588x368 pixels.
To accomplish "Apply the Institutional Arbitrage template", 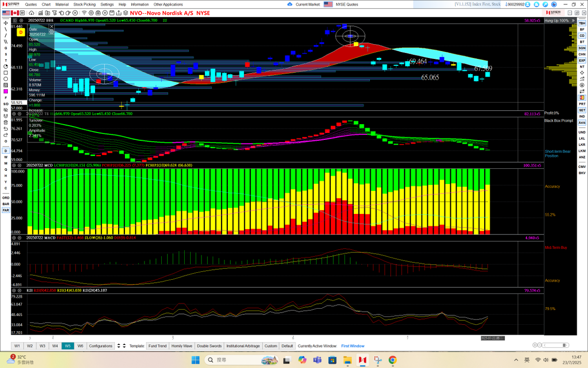I will [x=243, y=346].
